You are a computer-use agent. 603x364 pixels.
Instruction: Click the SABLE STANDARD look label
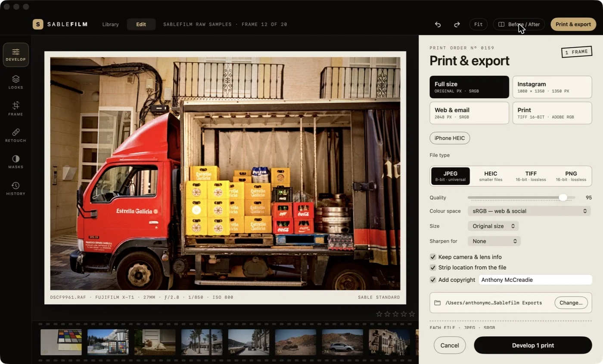point(379,297)
